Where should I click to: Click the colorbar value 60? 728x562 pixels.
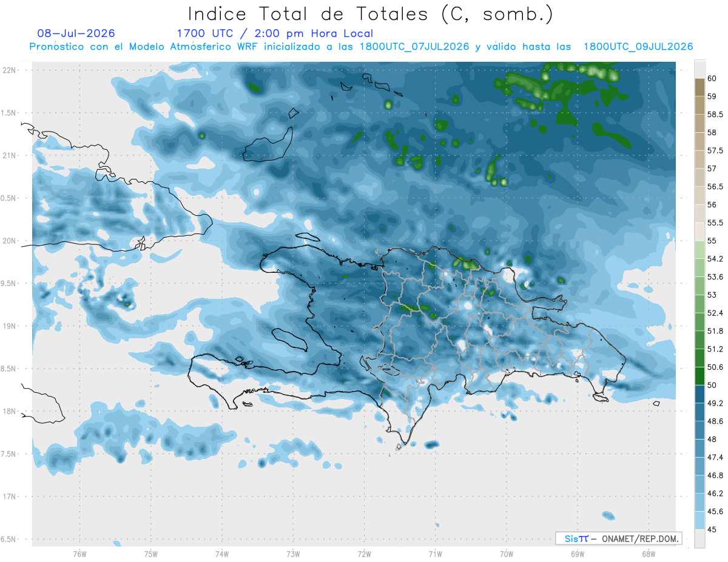(713, 78)
